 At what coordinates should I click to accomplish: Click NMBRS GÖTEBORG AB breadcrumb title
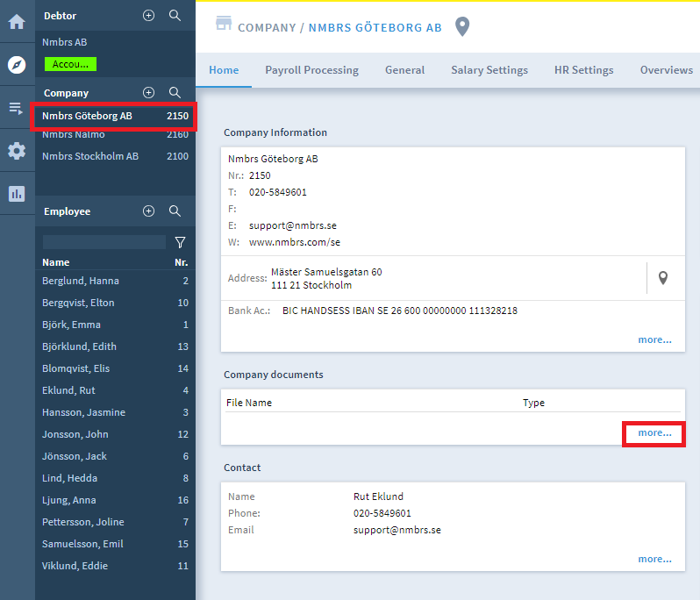(375, 28)
